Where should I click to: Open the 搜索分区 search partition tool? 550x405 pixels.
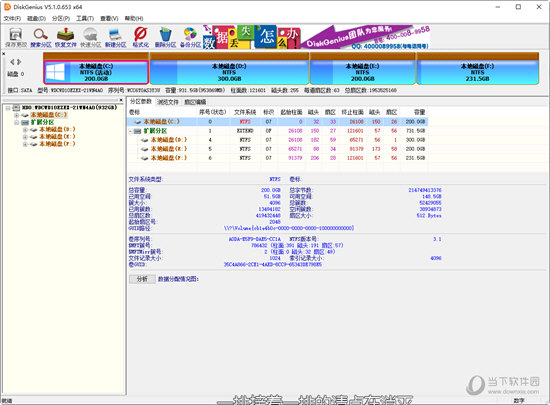pyautogui.click(x=41, y=37)
